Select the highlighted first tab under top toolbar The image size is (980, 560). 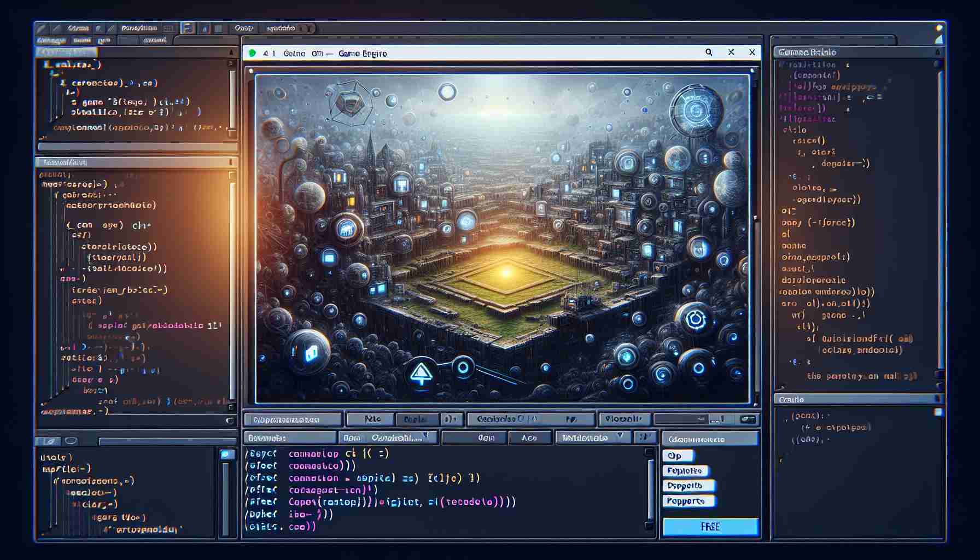click(x=51, y=40)
